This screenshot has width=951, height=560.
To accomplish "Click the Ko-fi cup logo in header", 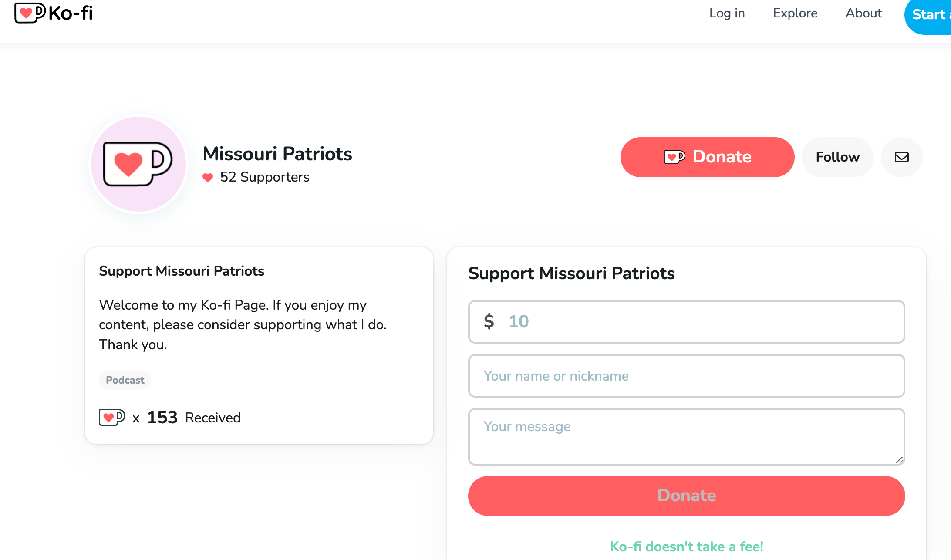I will pos(30,13).
